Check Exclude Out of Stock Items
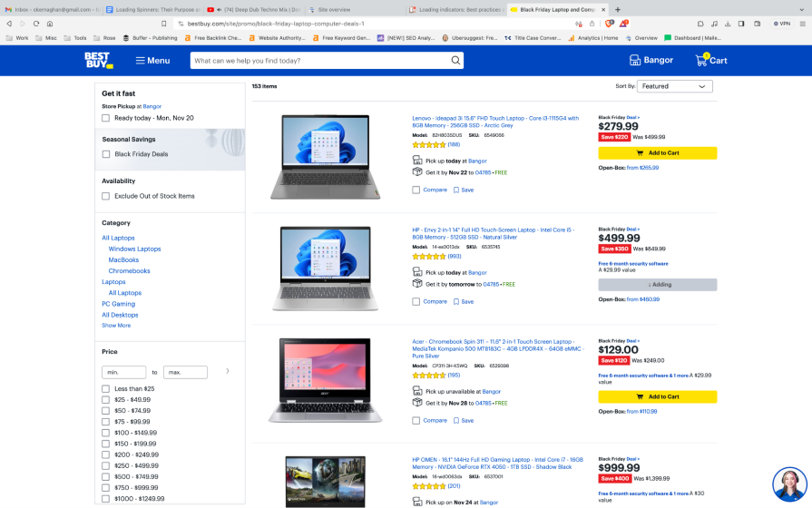812x508 pixels. click(106, 196)
